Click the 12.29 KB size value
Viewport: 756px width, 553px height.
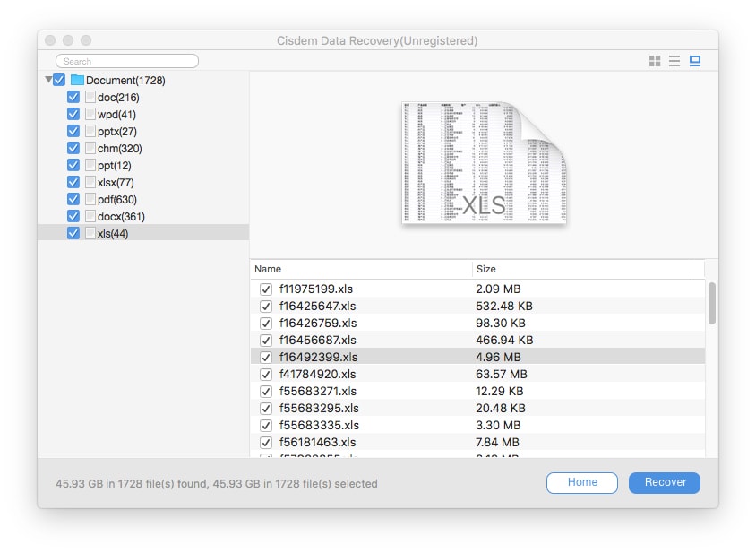pyautogui.click(x=499, y=391)
